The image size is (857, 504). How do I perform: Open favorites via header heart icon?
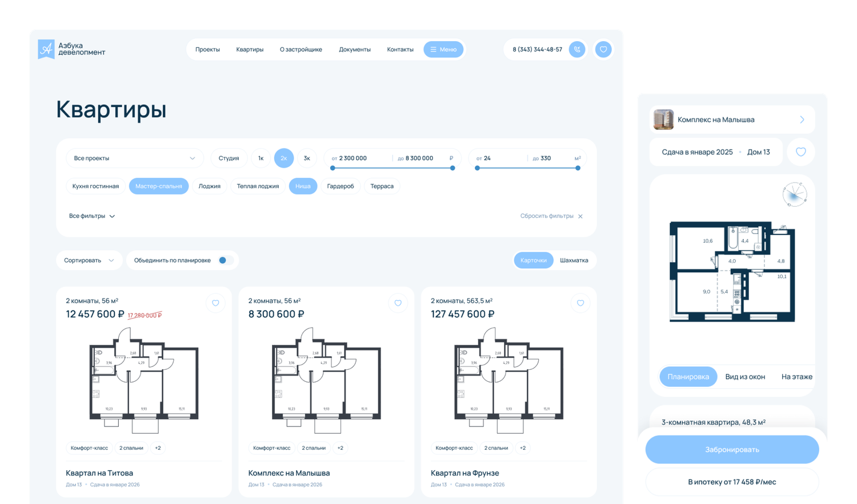pos(603,50)
